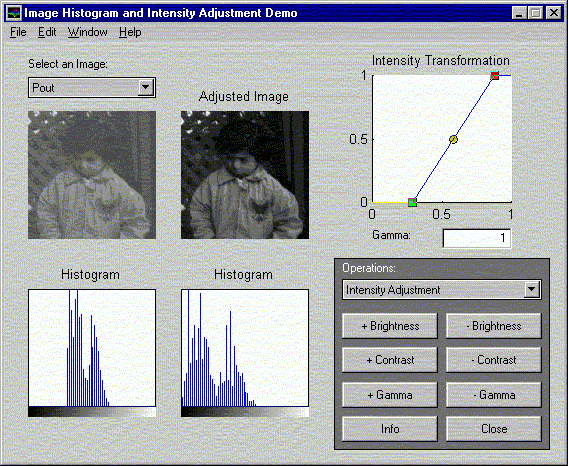This screenshot has width=568, height=466.
Task: Select the yellow midpoint circle on curve
Action: [x=453, y=140]
